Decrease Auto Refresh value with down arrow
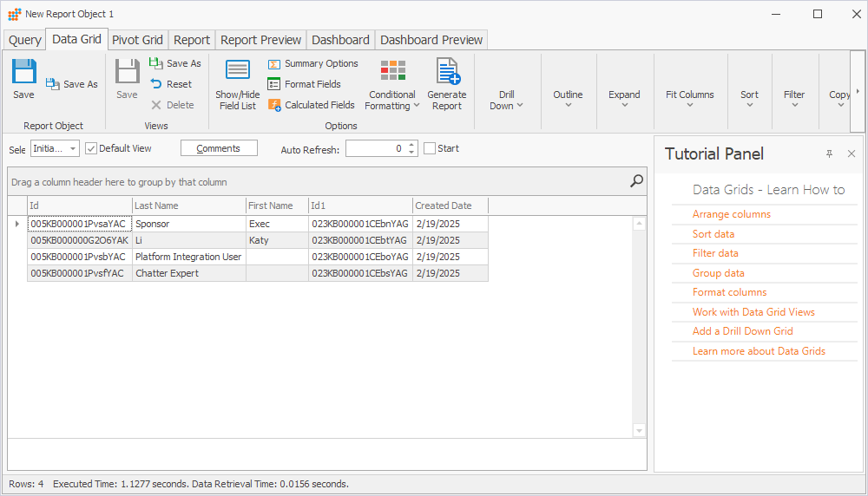868x496 pixels. [x=411, y=152]
